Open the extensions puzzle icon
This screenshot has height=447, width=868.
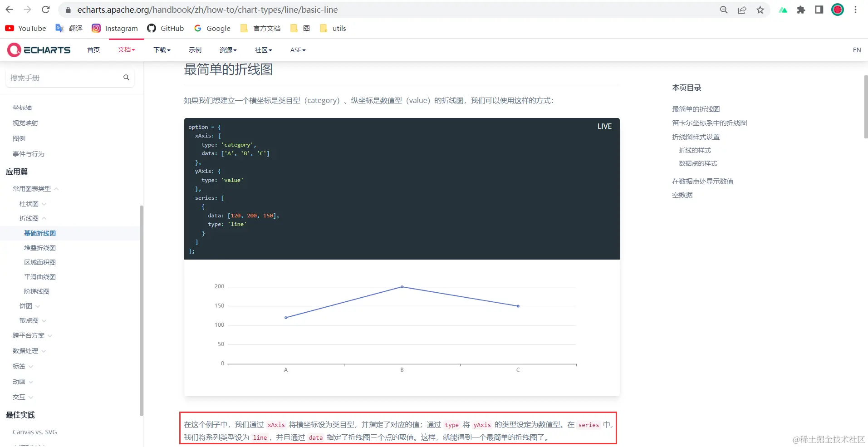(801, 10)
